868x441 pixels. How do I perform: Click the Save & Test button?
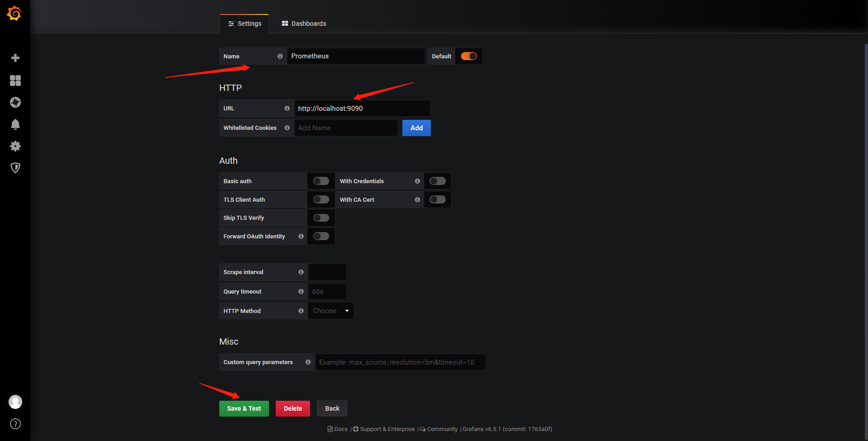tap(244, 408)
